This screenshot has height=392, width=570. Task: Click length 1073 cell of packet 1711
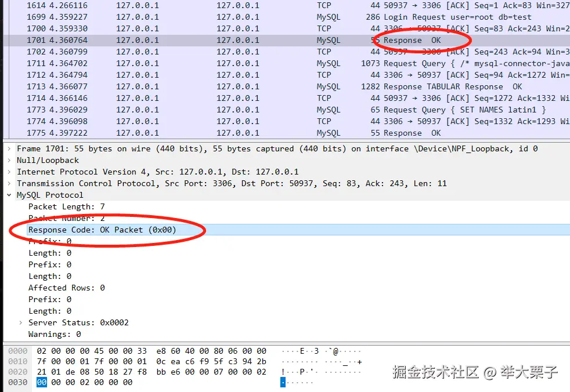(370, 64)
